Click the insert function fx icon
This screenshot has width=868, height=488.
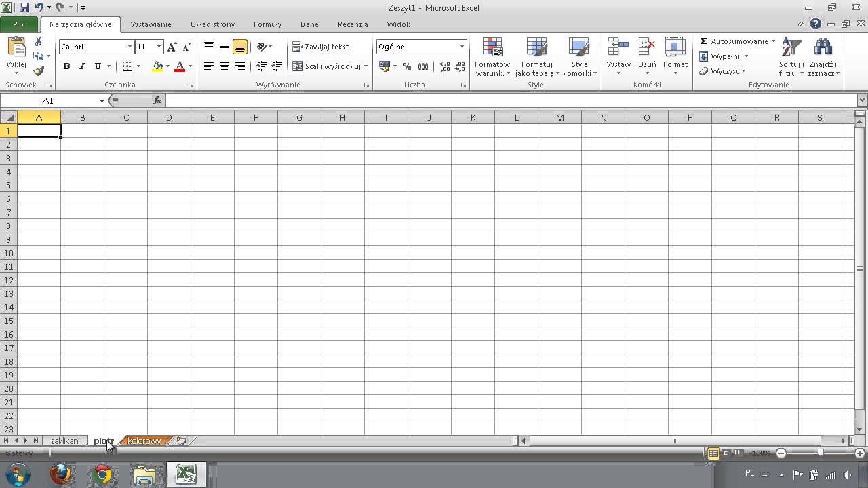click(157, 100)
